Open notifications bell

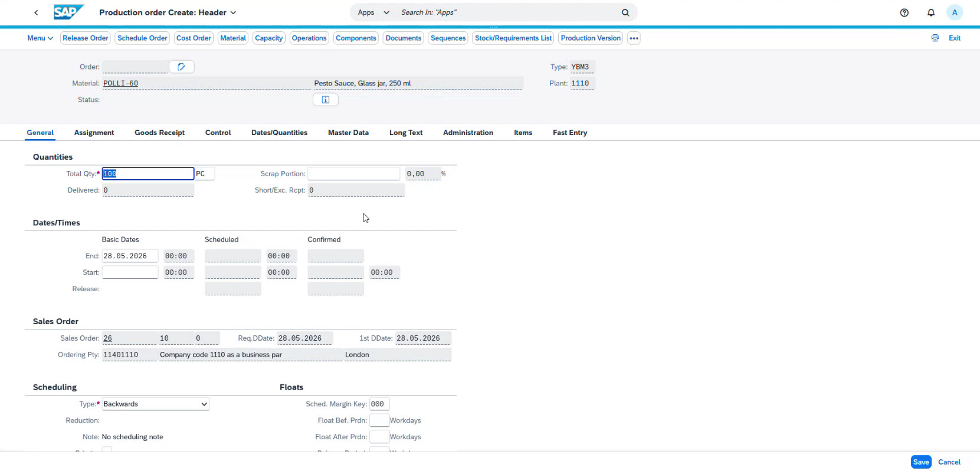931,12
